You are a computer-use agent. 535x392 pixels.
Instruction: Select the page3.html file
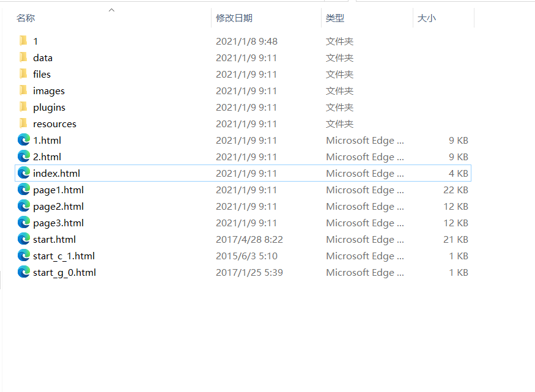[58, 223]
